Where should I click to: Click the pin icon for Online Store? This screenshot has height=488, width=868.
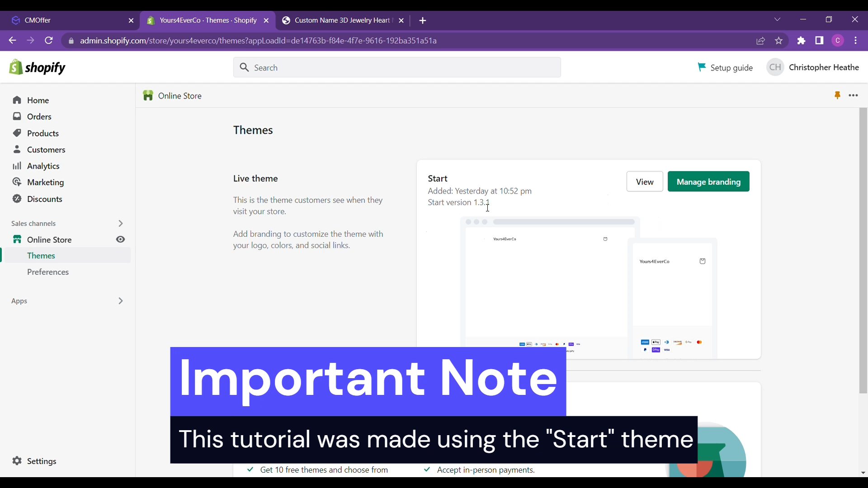(x=837, y=95)
